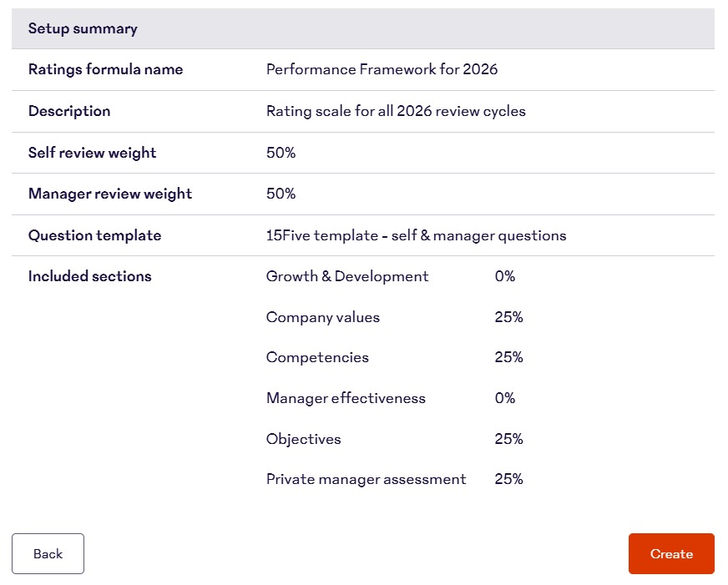Click the Private manager assessment section
Screen dimensions: 728x585
click(x=366, y=479)
